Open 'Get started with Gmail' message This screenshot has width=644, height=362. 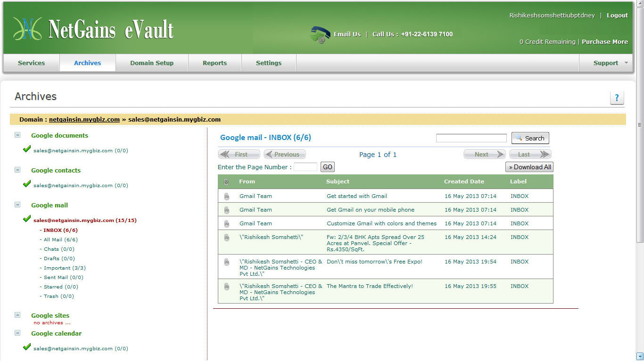pos(357,196)
